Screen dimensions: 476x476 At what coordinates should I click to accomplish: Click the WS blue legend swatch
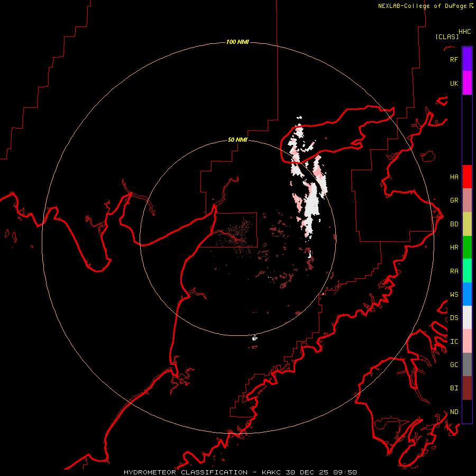point(467,294)
